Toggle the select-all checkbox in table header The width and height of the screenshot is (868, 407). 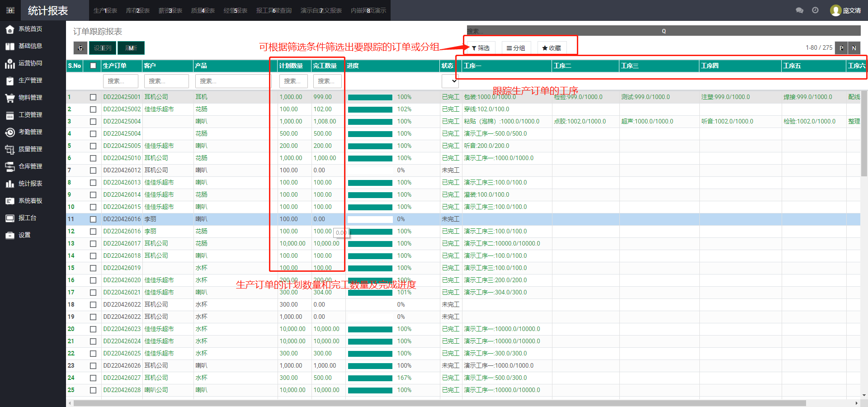(93, 66)
